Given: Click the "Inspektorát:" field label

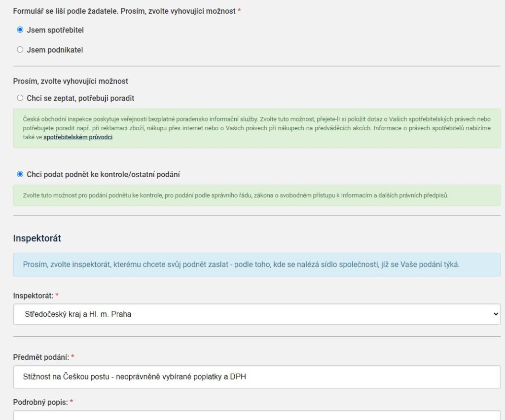Looking at the screenshot, I should [x=33, y=295].
